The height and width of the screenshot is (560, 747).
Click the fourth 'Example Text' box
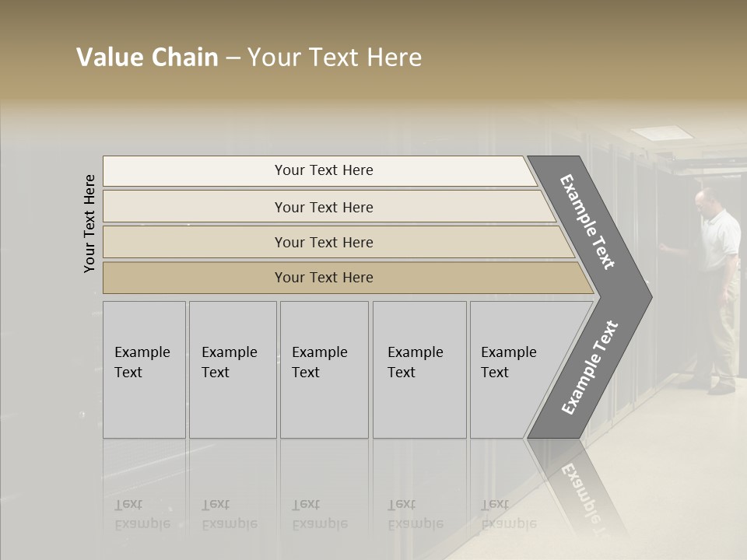tap(419, 369)
